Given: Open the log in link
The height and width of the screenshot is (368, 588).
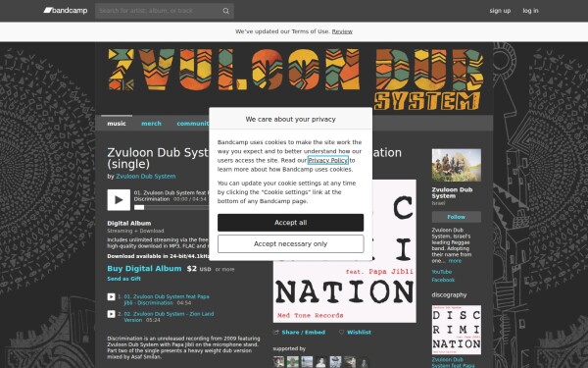Looking at the screenshot, I should (x=530, y=11).
